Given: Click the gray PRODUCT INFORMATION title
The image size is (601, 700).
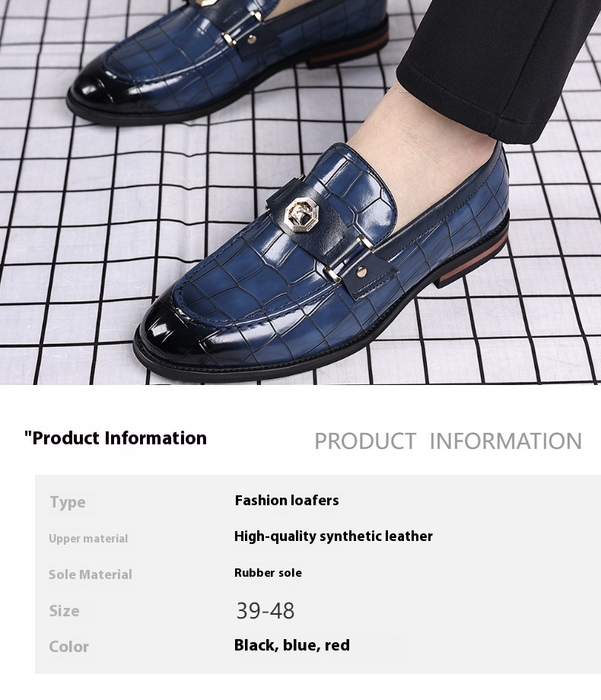Looking at the screenshot, I should click(x=448, y=441).
